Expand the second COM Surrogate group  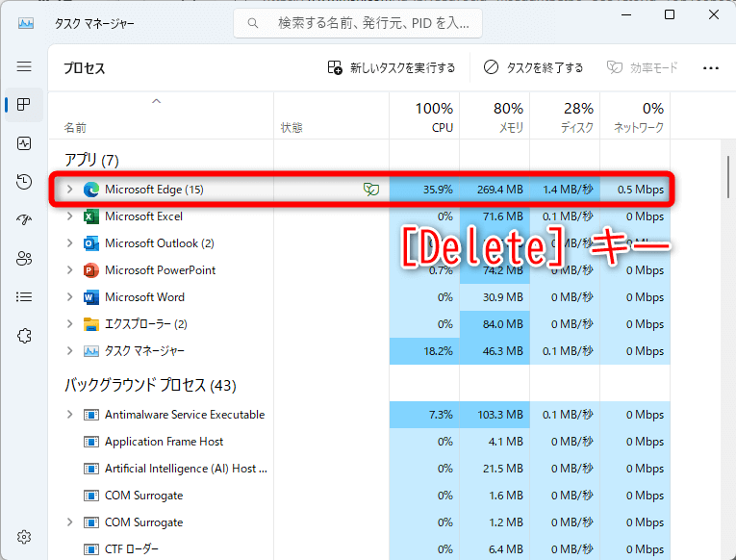70,522
